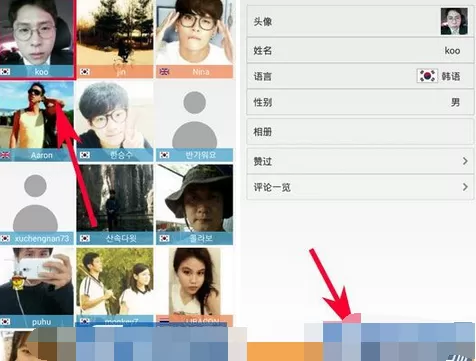This screenshot has height=361, width=476.
Task: Open the 评论一览 comments row
Action: (360, 187)
